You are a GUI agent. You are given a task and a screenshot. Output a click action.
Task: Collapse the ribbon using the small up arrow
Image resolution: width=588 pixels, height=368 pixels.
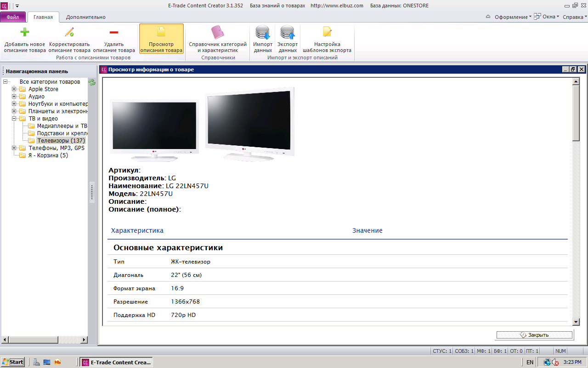[x=488, y=17]
